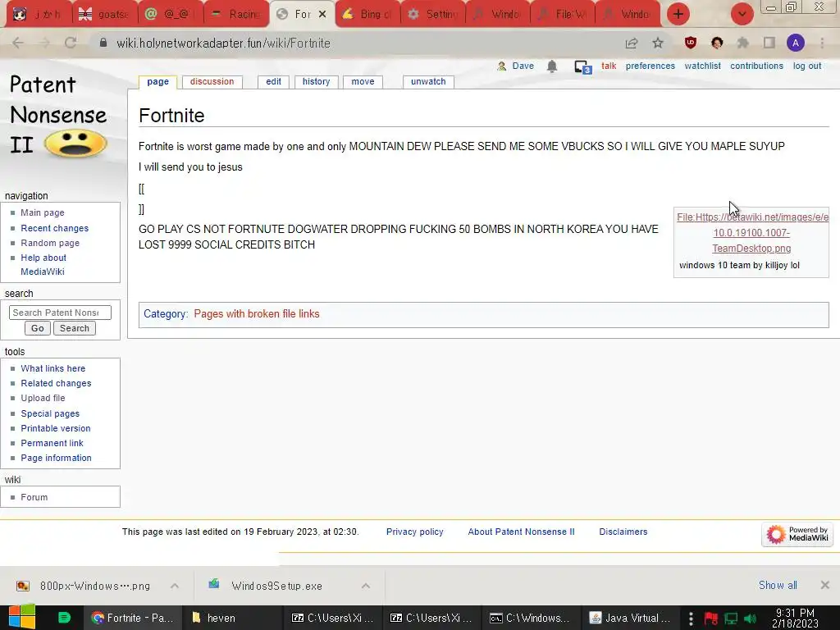Image resolution: width=840 pixels, height=630 pixels.
Task: Open the Category link in footer box
Action: tap(165, 314)
